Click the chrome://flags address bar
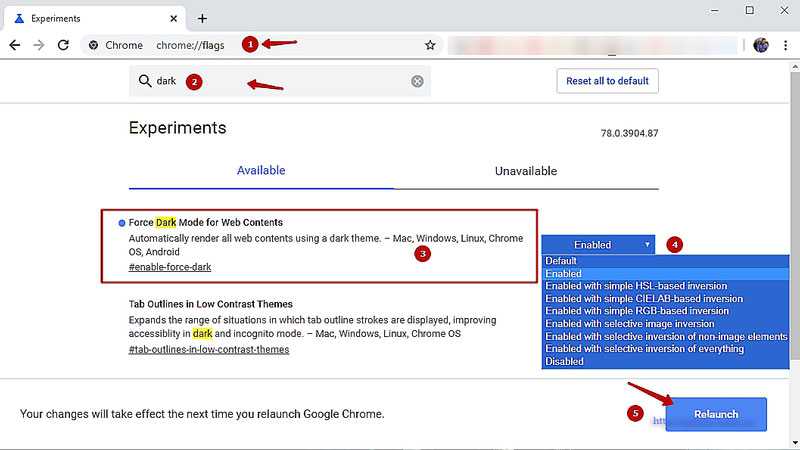The height and width of the screenshot is (450, 800). [x=263, y=45]
